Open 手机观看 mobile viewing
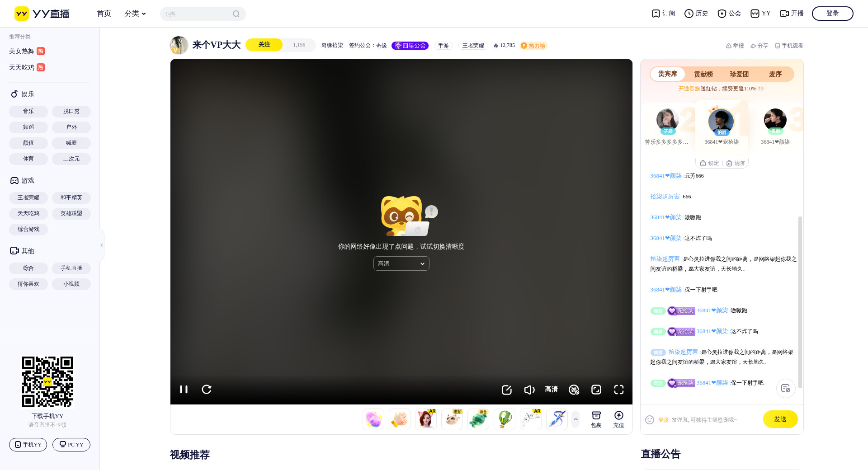The image size is (868, 470). pyautogui.click(x=789, y=46)
